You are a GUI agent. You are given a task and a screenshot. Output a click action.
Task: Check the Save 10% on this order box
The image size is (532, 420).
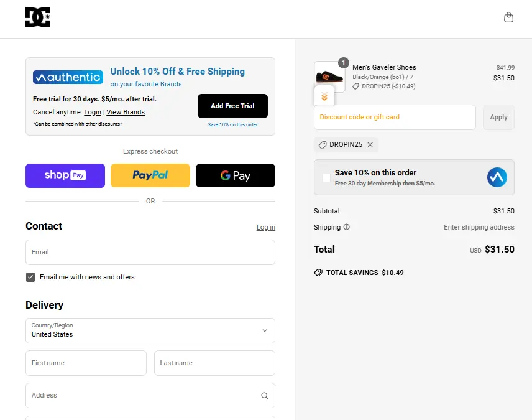[x=326, y=178]
